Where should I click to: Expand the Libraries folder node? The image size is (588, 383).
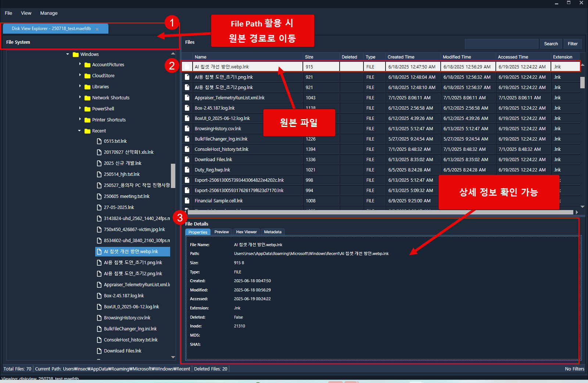(x=80, y=86)
